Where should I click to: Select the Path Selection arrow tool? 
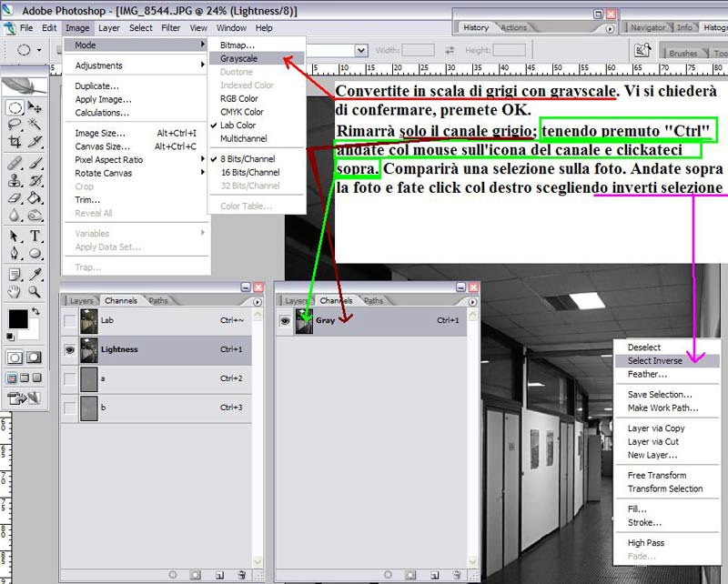(x=15, y=236)
